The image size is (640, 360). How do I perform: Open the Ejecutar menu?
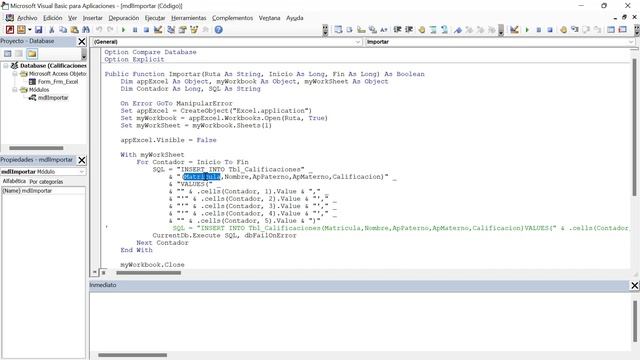155,18
